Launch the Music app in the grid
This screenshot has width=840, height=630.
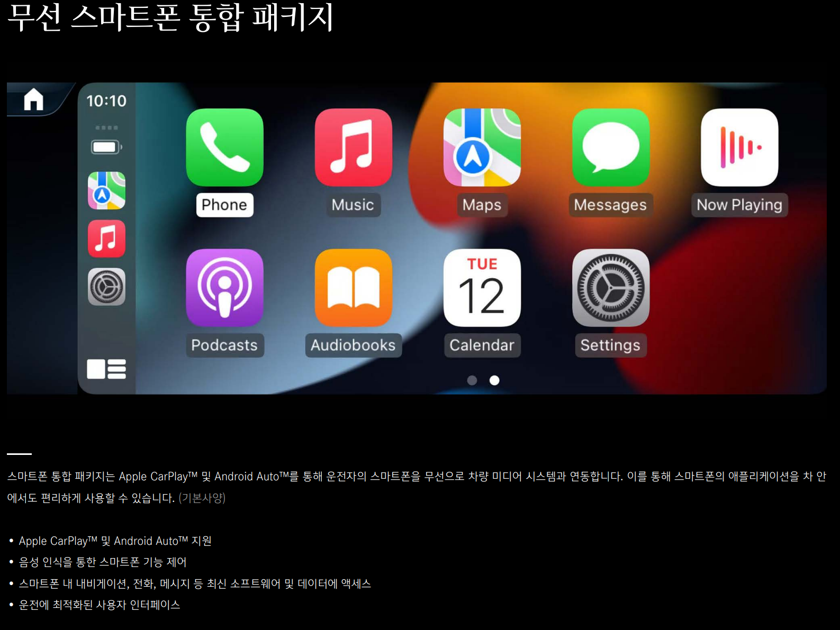[x=353, y=148]
